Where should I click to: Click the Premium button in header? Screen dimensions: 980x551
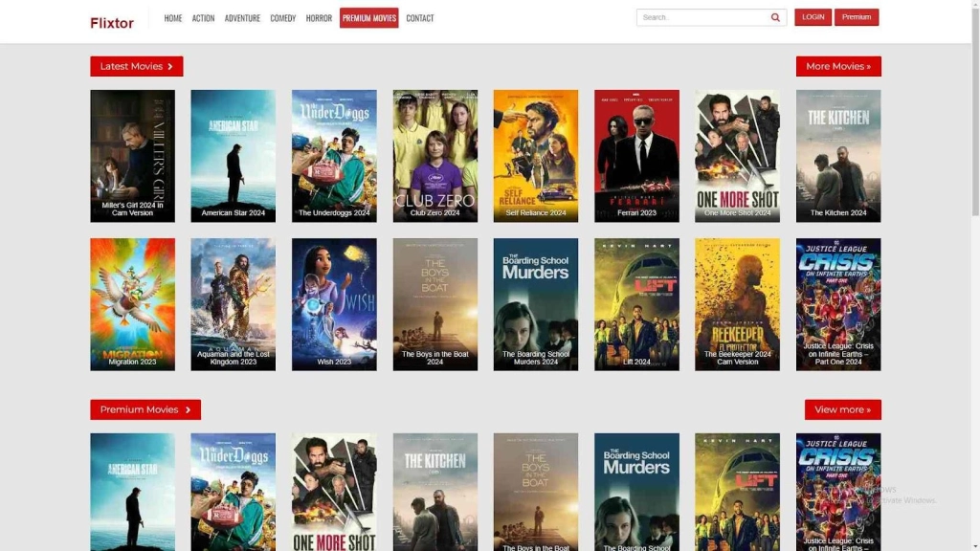click(857, 17)
